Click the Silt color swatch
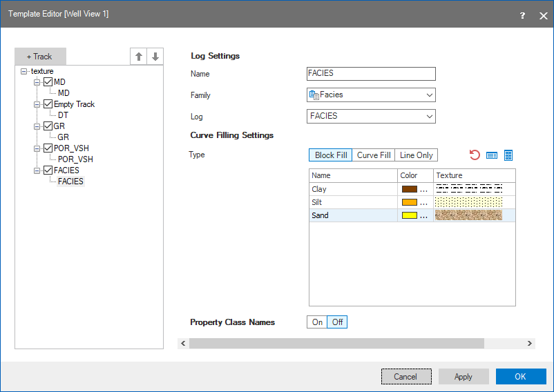554x392 pixels. [x=410, y=202]
